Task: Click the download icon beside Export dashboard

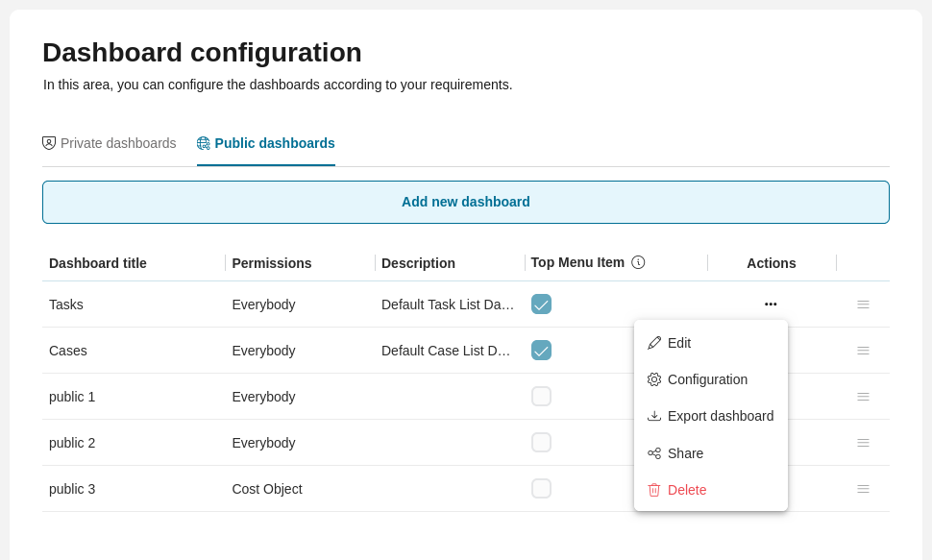Action: click(653, 416)
